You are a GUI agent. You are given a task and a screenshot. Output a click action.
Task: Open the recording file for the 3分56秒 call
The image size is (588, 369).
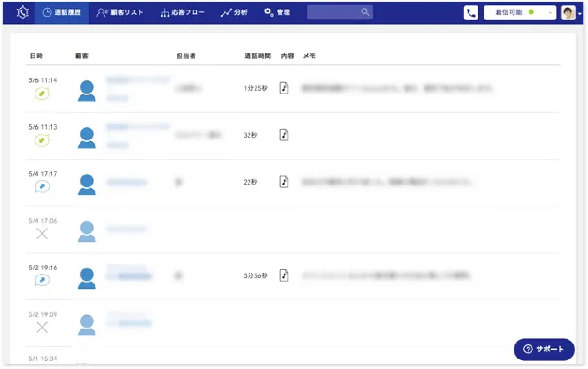pos(284,275)
